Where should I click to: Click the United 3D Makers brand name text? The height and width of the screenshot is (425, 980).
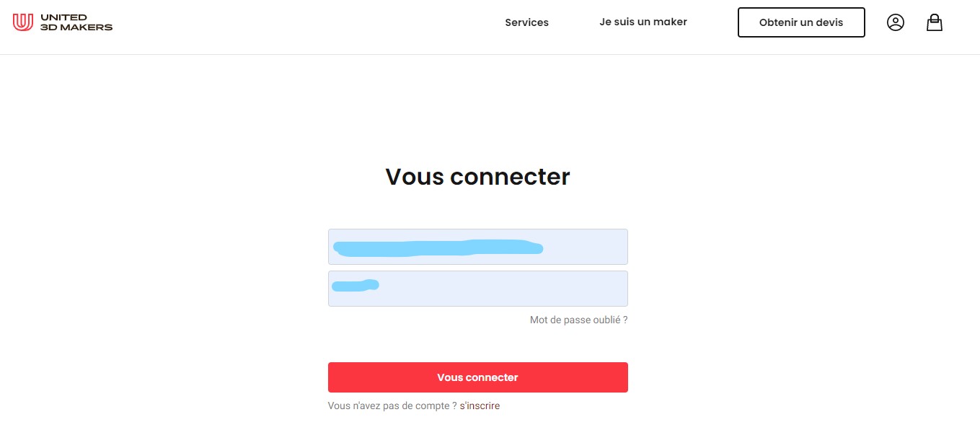point(76,22)
